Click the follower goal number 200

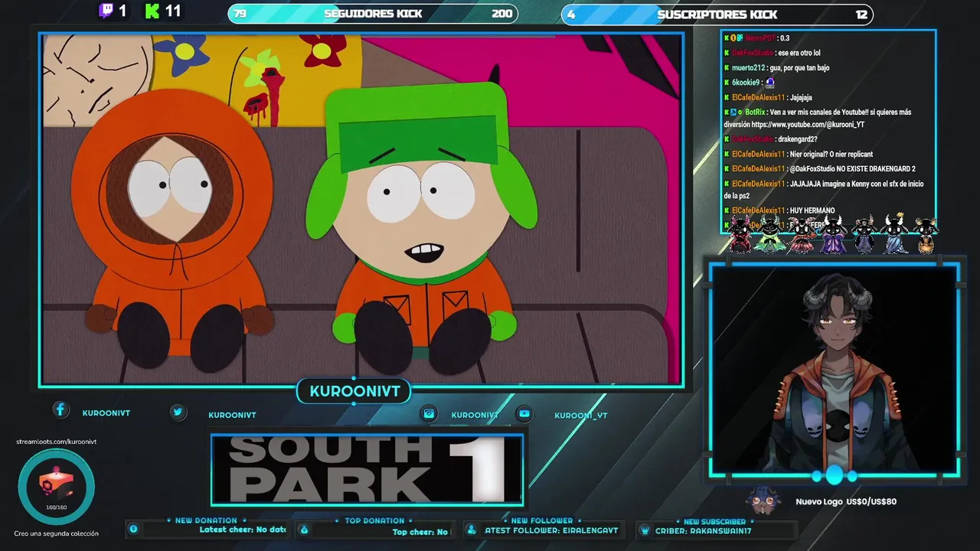pos(502,14)
